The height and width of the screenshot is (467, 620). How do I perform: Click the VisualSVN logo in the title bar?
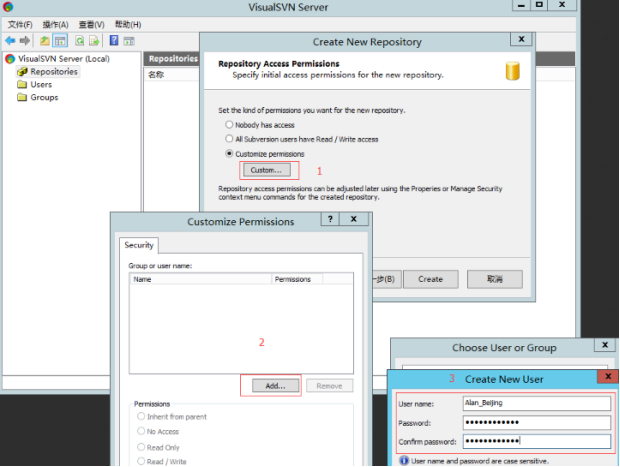coord(8,7)
